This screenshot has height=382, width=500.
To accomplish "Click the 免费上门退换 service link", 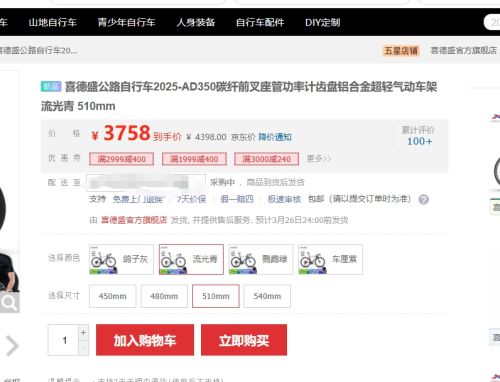I will (x=138, y=199).
